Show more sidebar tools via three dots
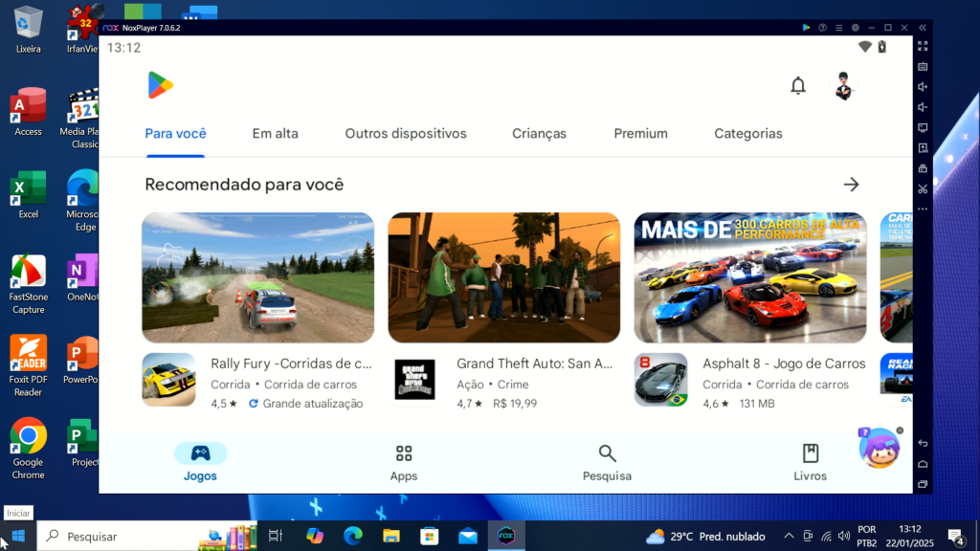The image size is (980, 551). [x=923, y=209]
